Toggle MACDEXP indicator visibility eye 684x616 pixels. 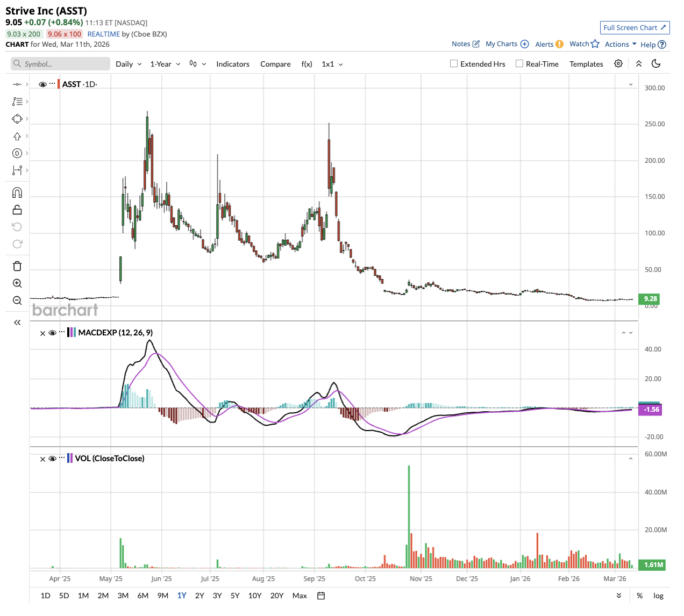pyautogui.click(x=52, y=333)
